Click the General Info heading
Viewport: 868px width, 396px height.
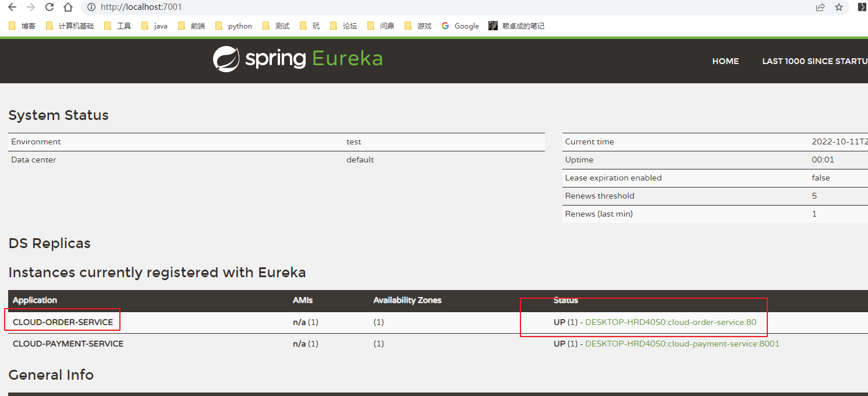pos(51,375)
